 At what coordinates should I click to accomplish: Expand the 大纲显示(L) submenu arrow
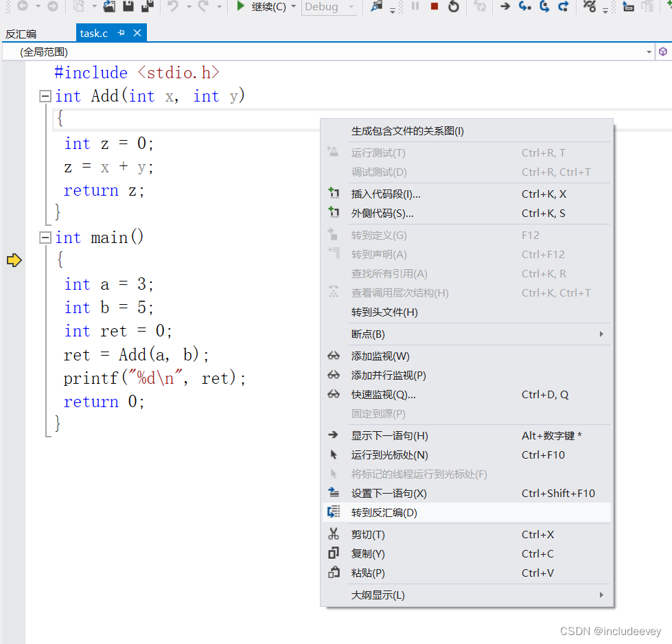[x=602, y=595]
